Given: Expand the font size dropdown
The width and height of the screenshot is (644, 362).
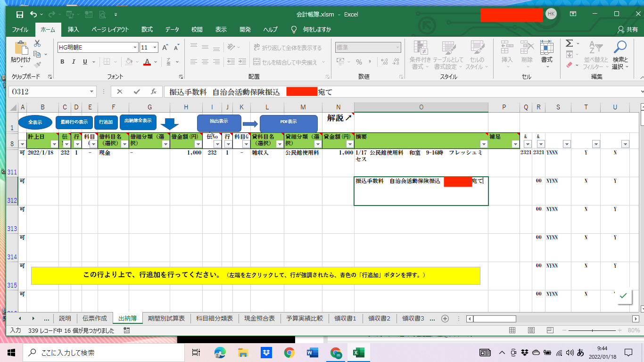Looking at the screenshot, I should [x=155, y=48].
